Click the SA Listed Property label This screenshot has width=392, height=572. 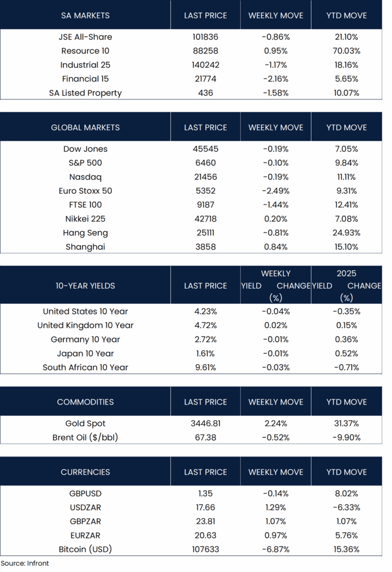click(85, 93)
